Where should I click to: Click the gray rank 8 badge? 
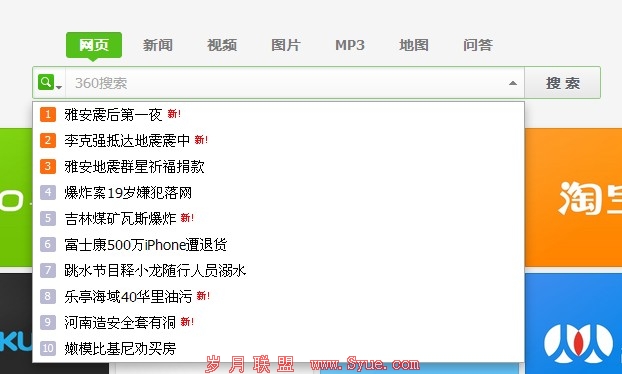coord(48,296)
